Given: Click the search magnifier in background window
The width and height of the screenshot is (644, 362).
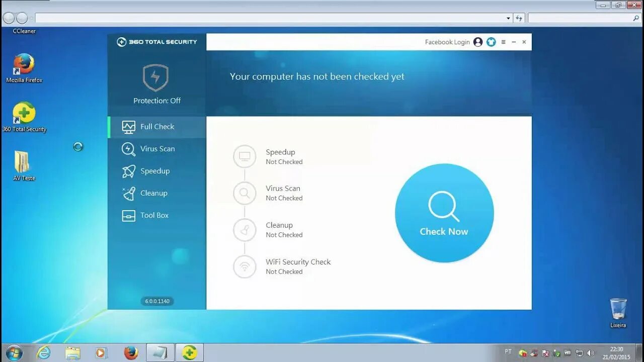Looking at the screenshot, I should coord(636,18).
